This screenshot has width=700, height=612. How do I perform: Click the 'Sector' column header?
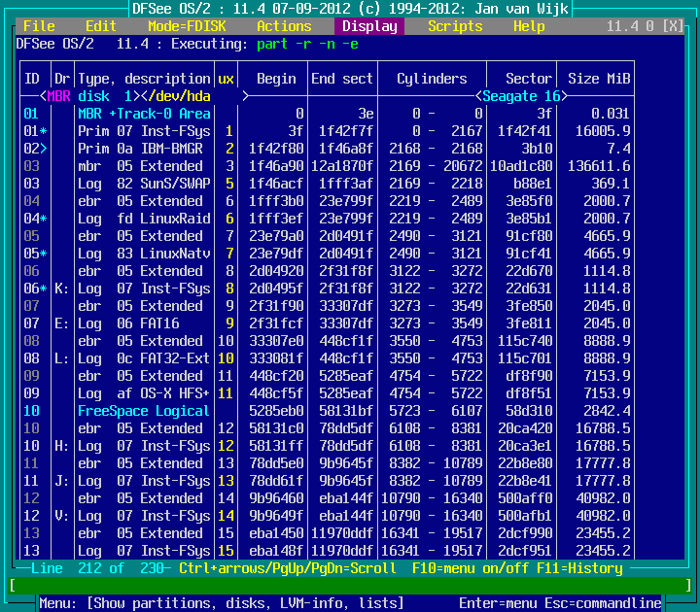click(529, 79)
